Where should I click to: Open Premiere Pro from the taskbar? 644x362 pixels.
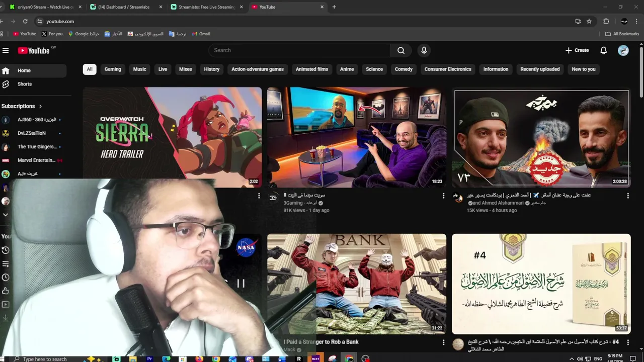coord(149,358)
